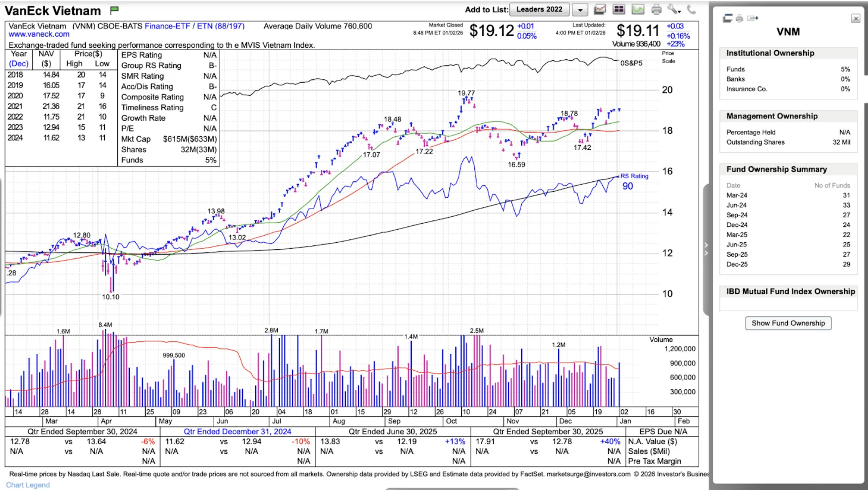
Task: Click the Mkt Cap $615M($633M) value
Action: click(190, 139)
